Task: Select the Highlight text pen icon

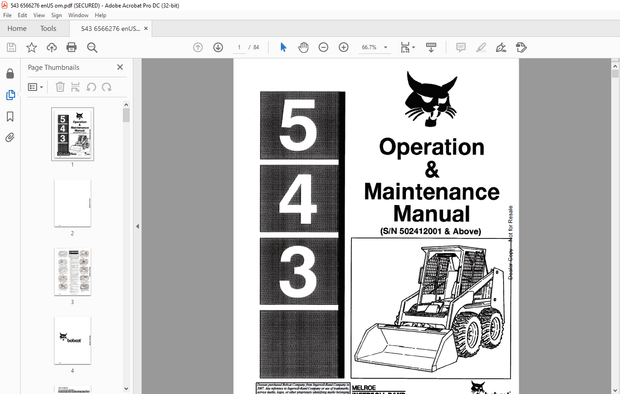Action: click(481, 47)
